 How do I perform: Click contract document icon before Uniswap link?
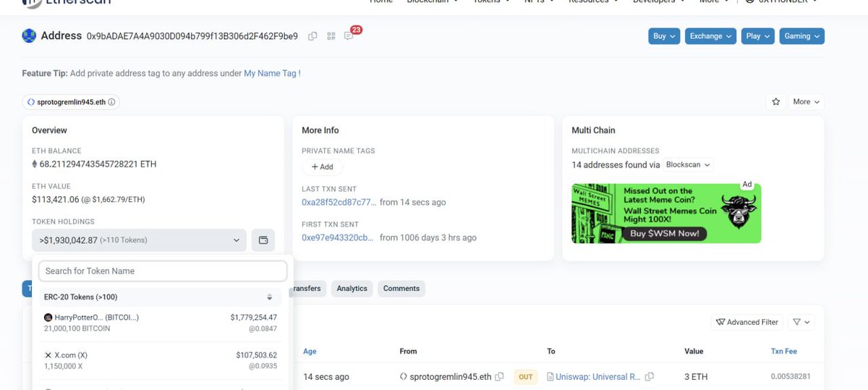[x=550, y=377]
